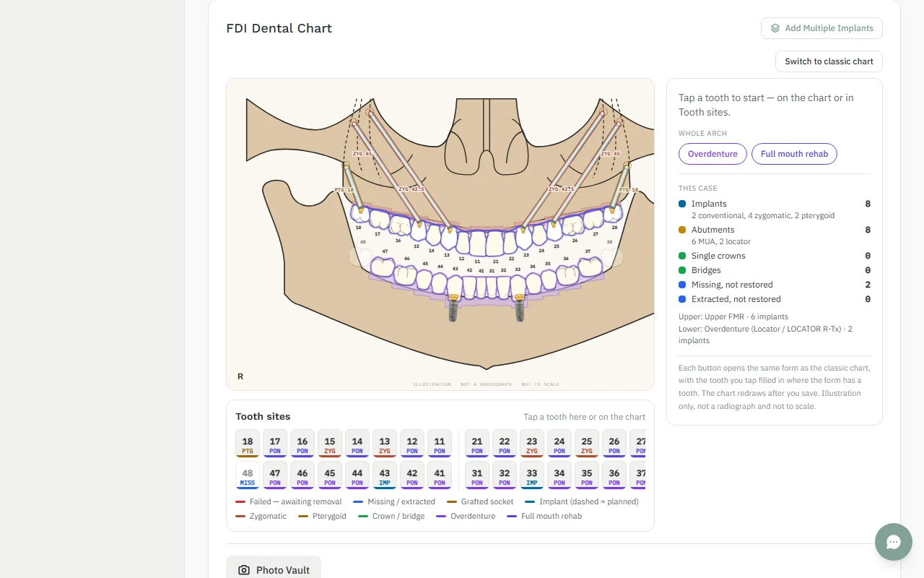924x578 pixels.
Task: Click the Photo Vault camera icon
Action: tap(244, 570)
